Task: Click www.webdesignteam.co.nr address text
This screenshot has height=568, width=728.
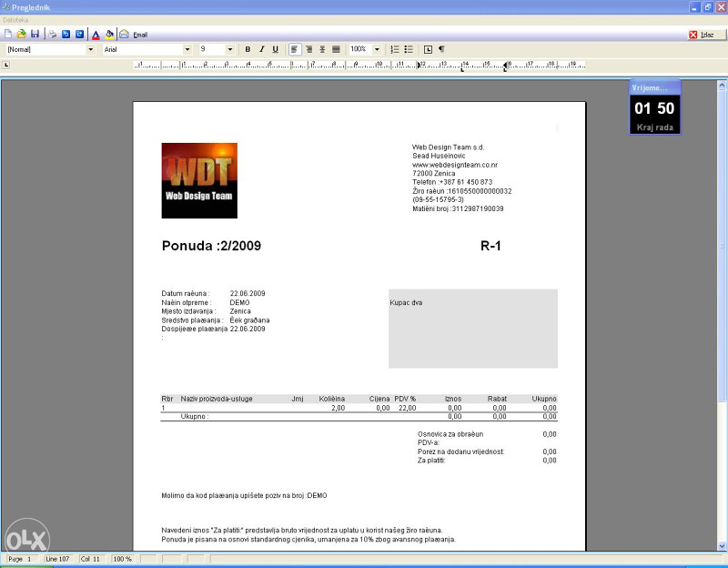Action: click(x=455, y=165)
